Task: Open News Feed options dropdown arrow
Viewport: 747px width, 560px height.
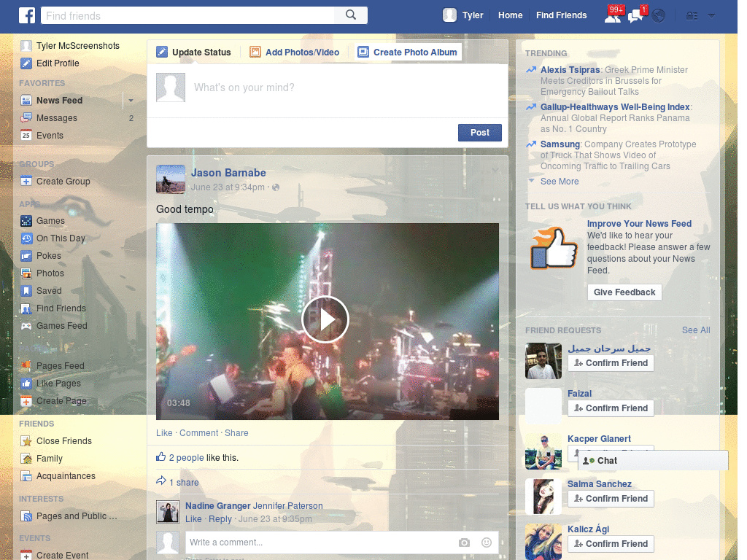Action: click(x=131, y=101)
